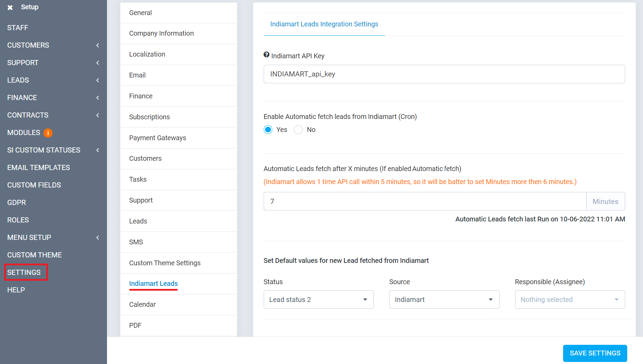
Task: Open the Responsible (Assignee) dropdown
Action: click(x=569, y=299)
